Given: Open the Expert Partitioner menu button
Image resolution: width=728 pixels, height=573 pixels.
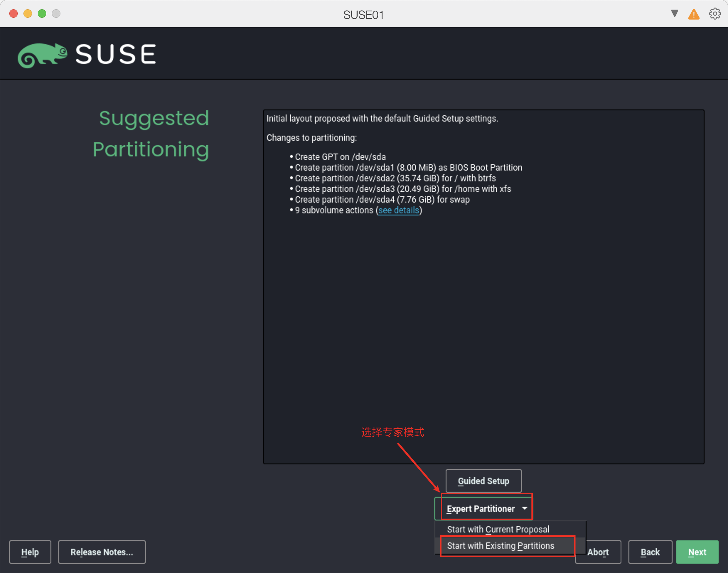Looking at the screenshot, I should point(480,509).
